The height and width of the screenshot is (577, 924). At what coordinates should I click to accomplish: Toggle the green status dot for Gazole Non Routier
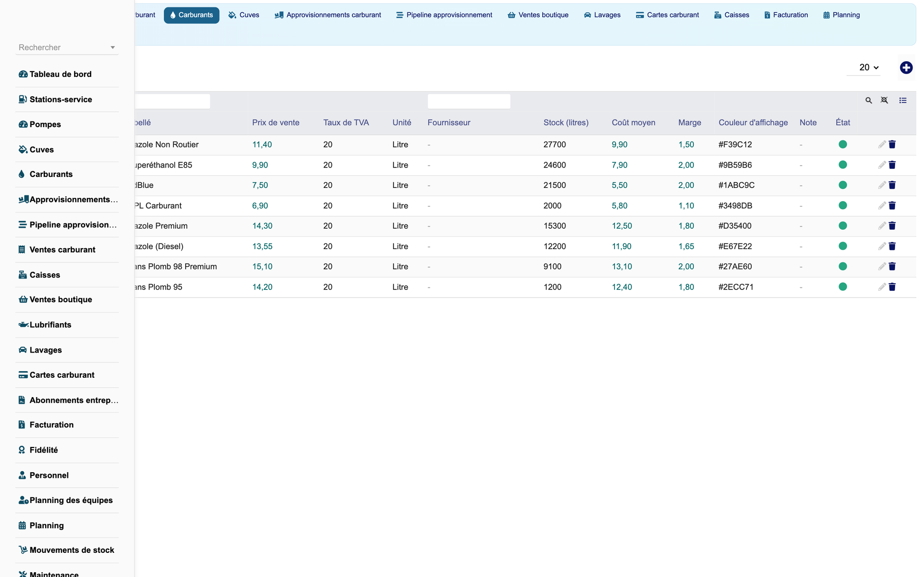(x=843, y=144)
